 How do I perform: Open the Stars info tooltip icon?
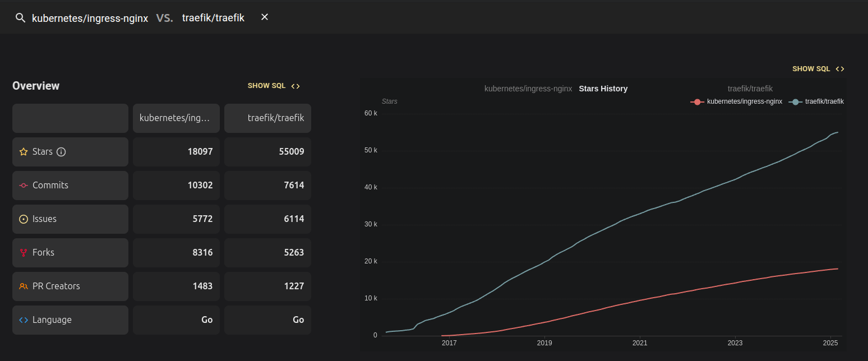pos(62,152)
